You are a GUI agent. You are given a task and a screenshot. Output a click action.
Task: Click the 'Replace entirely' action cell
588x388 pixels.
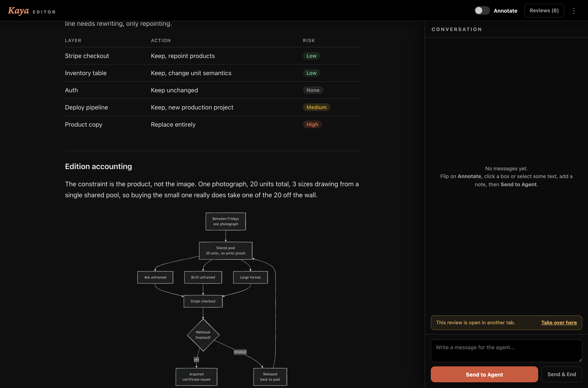pyautogui.click(x=173, y=125)
